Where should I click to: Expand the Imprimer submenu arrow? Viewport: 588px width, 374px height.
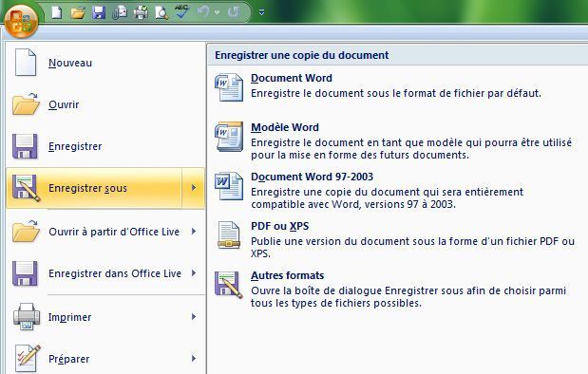pyautogui.click(x=194, y=317)
